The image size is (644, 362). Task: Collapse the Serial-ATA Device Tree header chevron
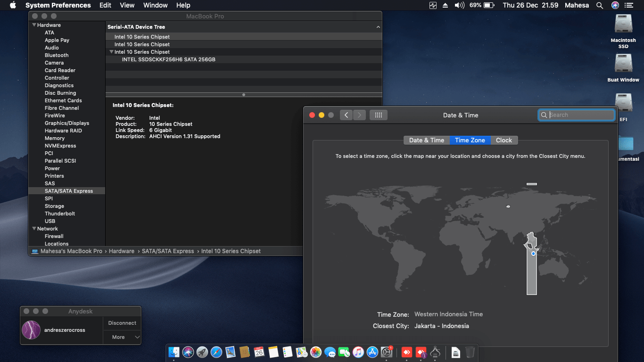coord(378,27)
